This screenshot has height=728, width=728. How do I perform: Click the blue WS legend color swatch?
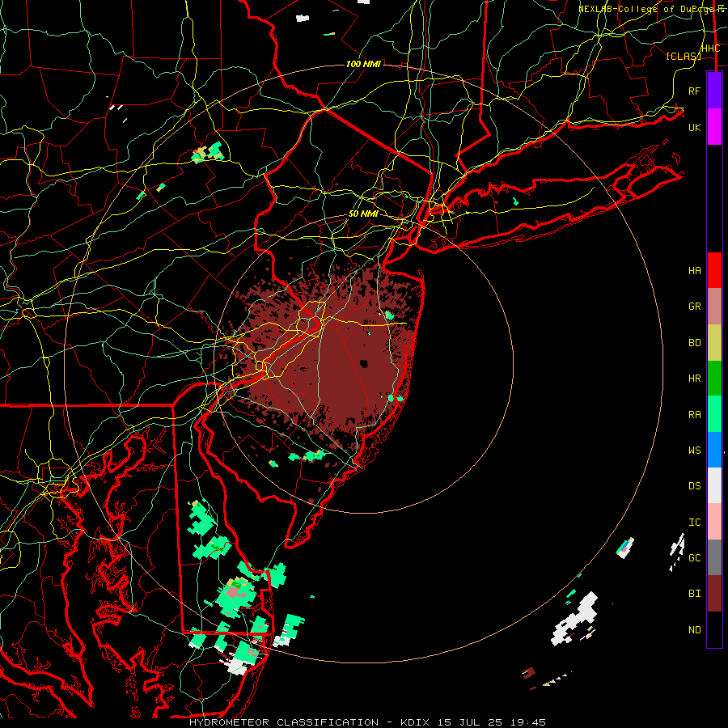click(x=714, y=450)
